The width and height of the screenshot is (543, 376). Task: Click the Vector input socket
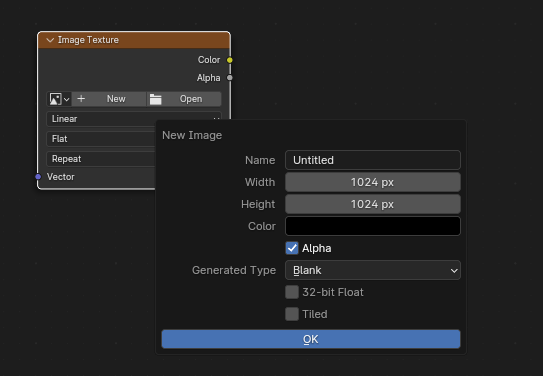[x=38, y=177]
